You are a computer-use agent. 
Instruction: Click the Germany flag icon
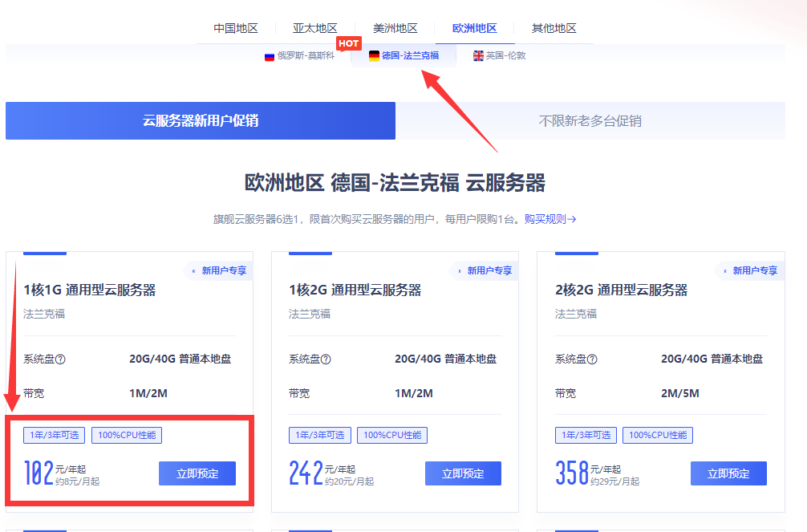click(x=374, y=56)
